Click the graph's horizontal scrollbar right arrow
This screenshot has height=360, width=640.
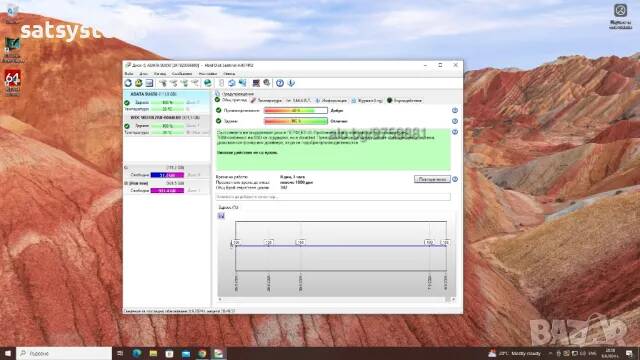pos(453,300)
